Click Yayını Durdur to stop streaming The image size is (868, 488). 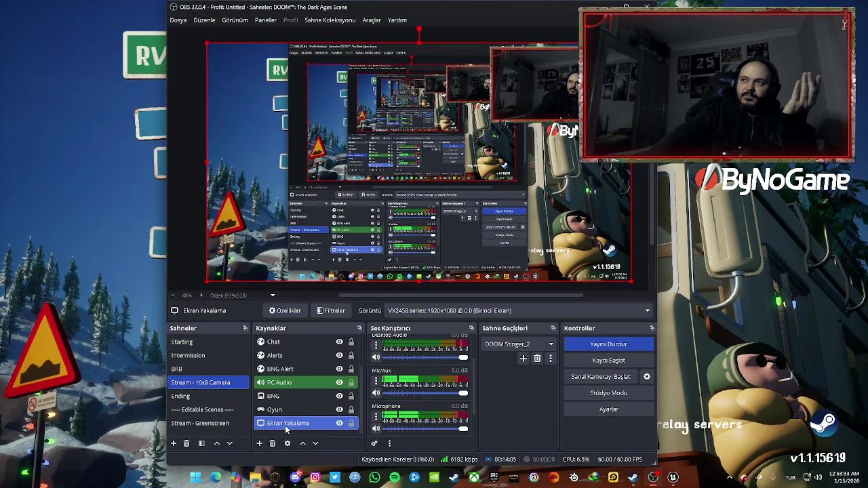(608, 344)
